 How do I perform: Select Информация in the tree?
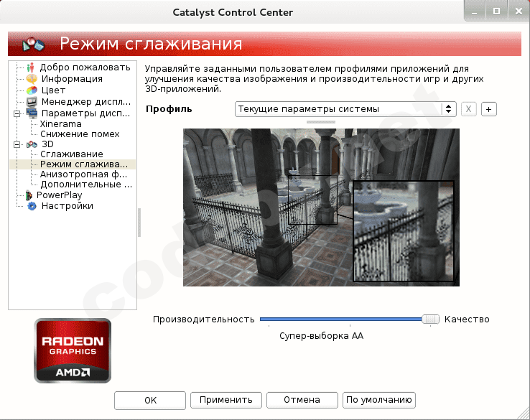[x=72, y=79]
